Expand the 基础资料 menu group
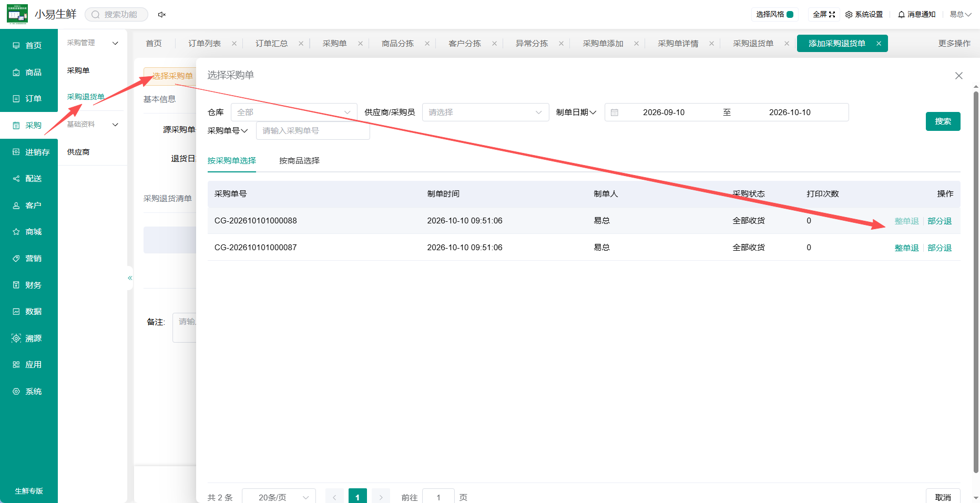This screenshot has height=503, width=980. pyautogui.click(x=93, y=124)
